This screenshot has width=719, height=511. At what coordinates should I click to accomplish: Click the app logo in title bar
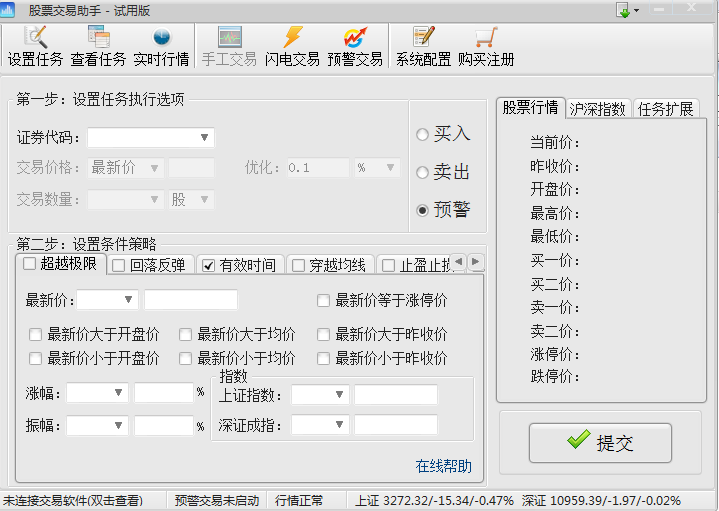point(7,10)
